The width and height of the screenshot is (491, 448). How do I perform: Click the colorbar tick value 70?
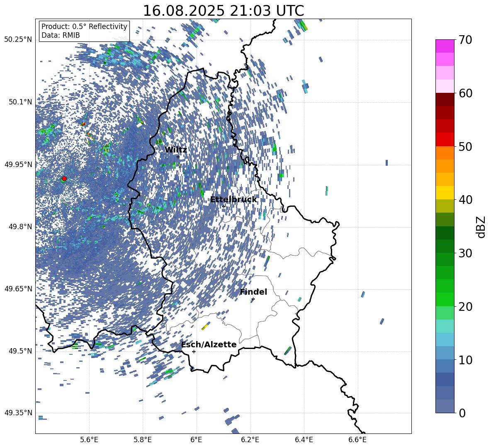[465, 40]
